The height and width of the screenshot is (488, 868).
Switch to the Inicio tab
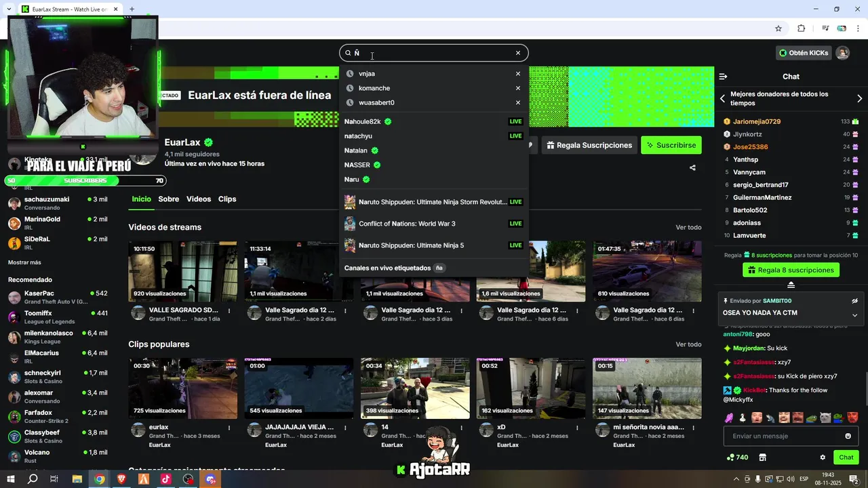pos(141,199)
